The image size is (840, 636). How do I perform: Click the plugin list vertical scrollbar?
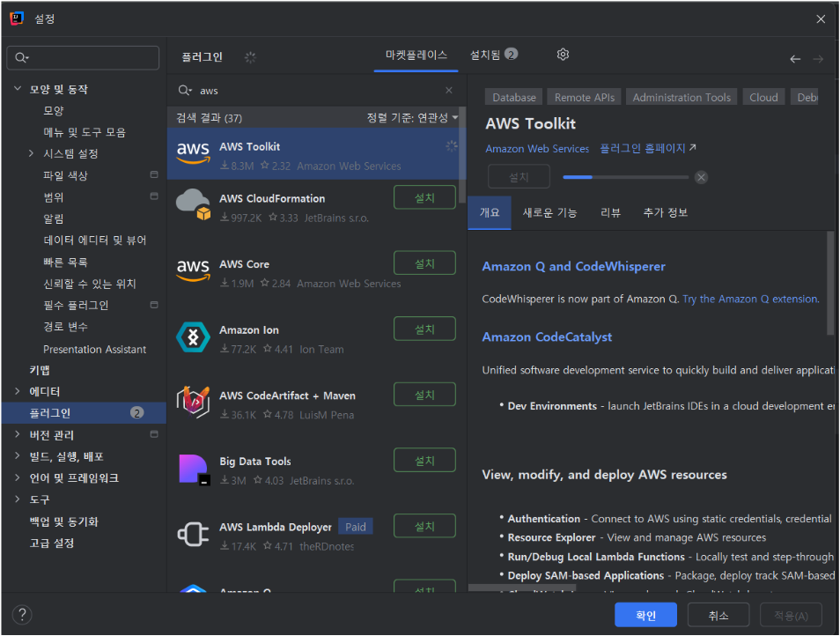pyautogui.click(x=461, y=155)
